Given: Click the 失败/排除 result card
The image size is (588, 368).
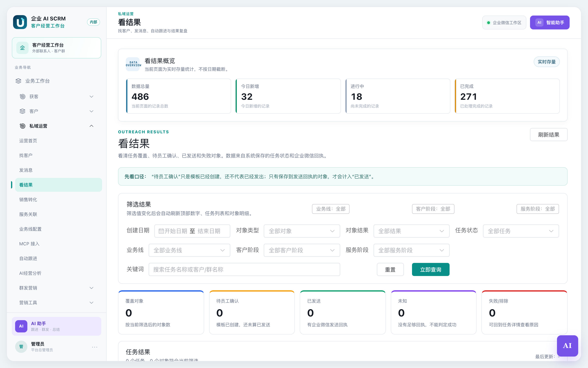Looking at the screenshot, I should [x=524, y=312].
